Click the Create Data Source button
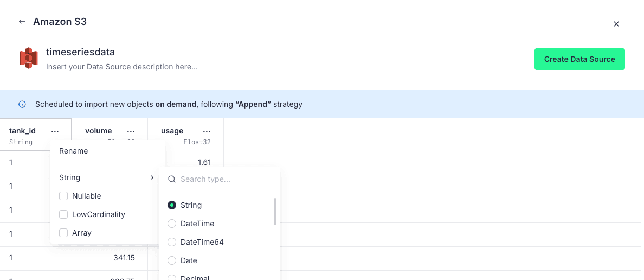Image resolution: width=644 pixels, height=280 pixels. click(x=579, y=59)
